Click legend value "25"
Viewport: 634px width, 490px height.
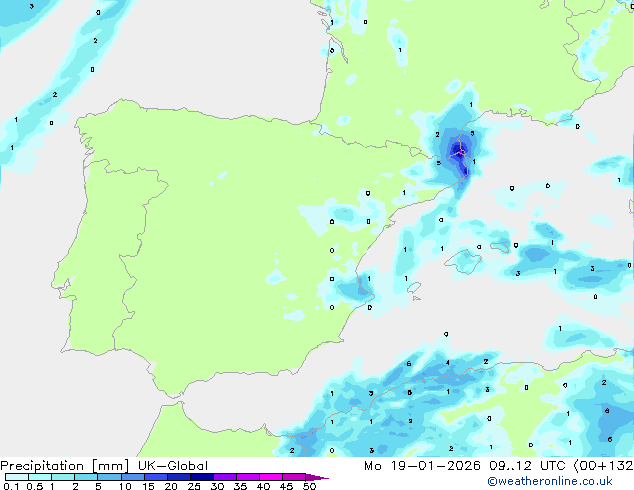click(194, 486)
